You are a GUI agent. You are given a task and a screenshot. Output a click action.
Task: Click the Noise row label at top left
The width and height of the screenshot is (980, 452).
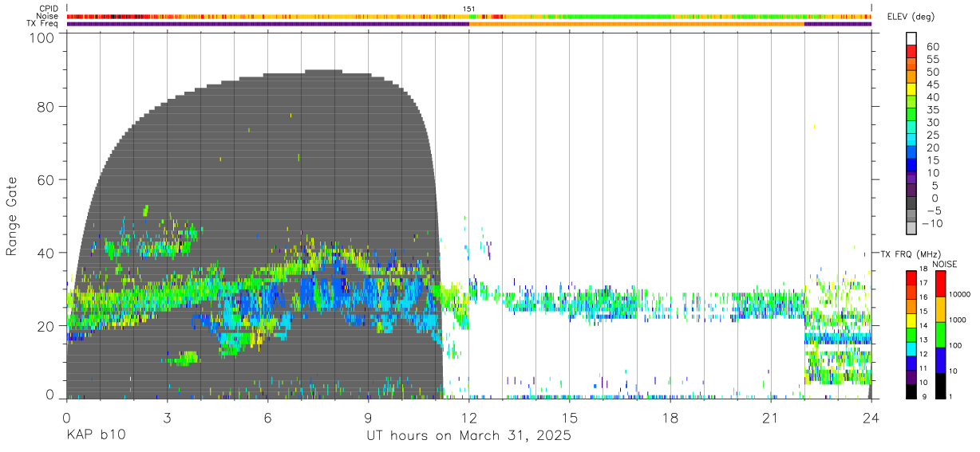[49, 16]
